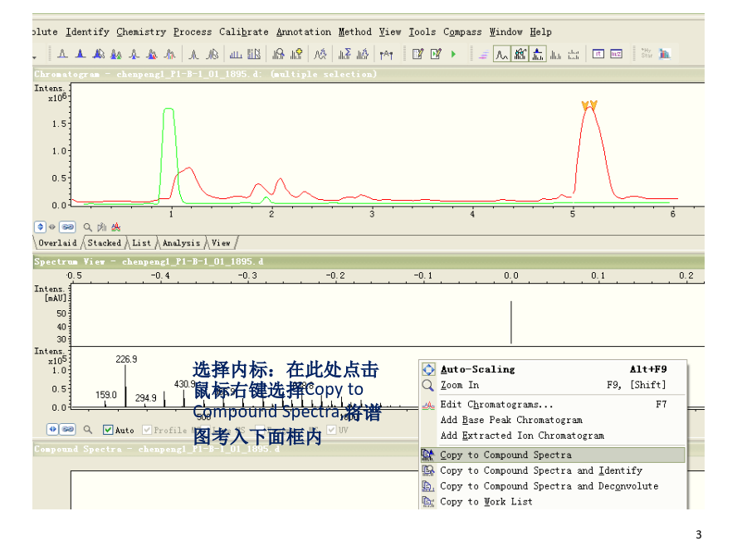Screen dimensions: 747x560
Task: Click the zoom magnifier under the chromatogram
Action: [88, 227]
